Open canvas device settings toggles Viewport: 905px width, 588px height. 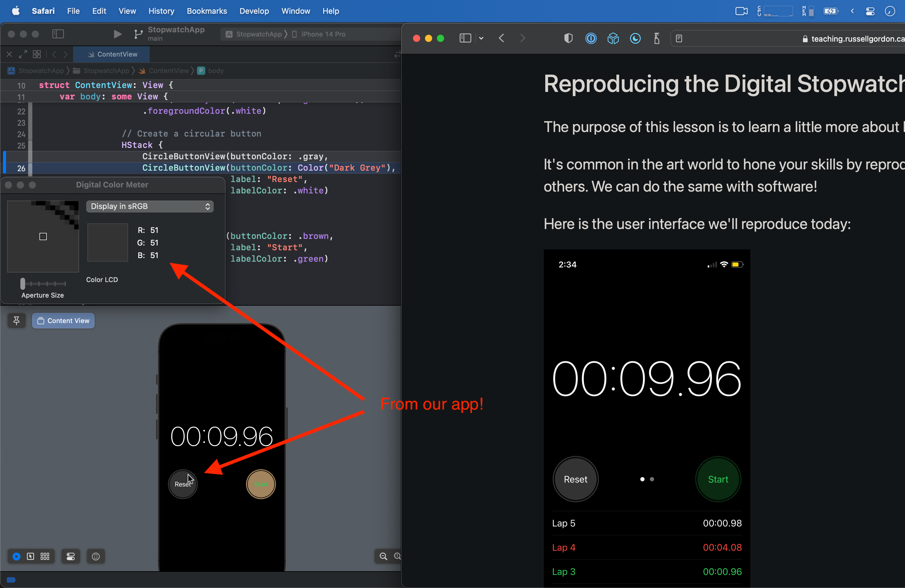coord(71,557)
